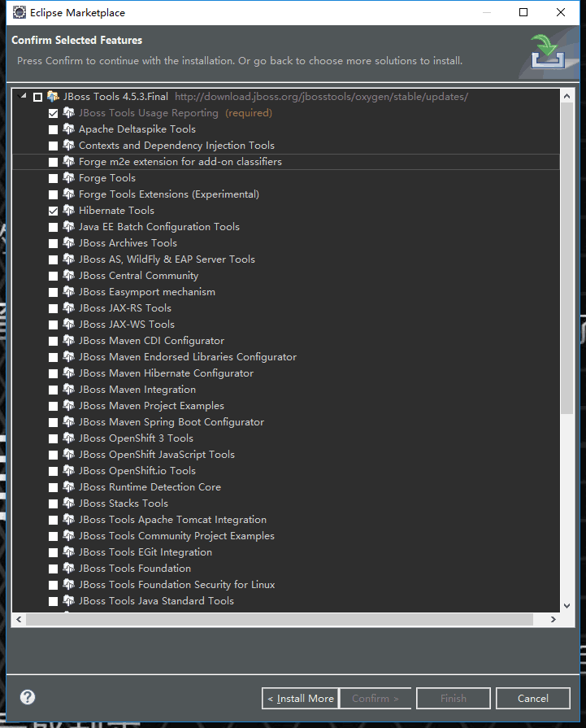
Task: Enable the JBoss Maven Integration checkbox
Action: [54, 390]
